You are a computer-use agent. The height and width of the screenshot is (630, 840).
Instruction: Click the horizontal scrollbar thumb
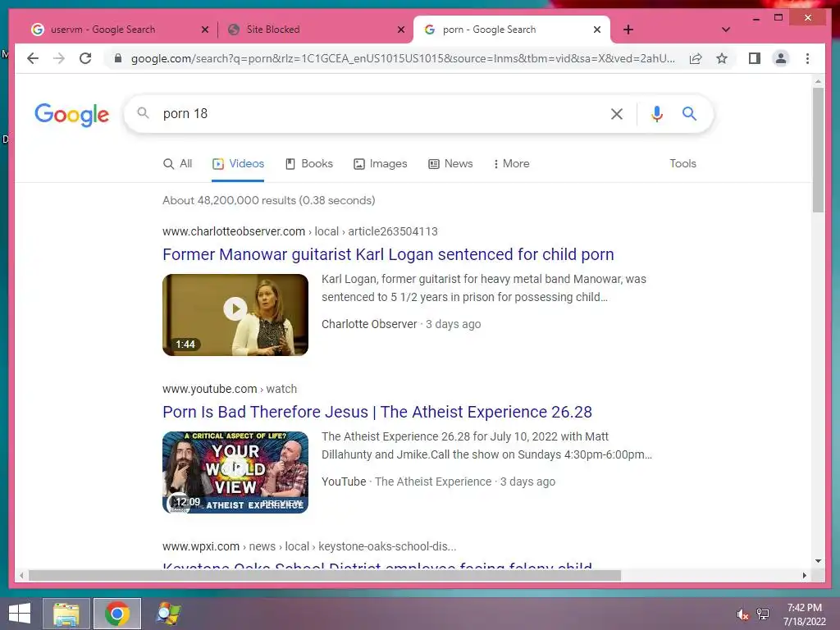(x=325, y=576)
